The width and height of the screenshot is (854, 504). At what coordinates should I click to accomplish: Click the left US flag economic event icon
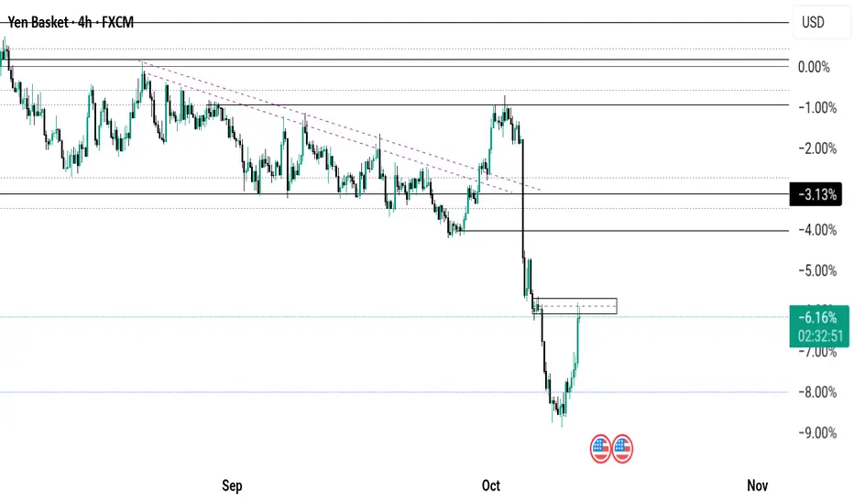600,448
